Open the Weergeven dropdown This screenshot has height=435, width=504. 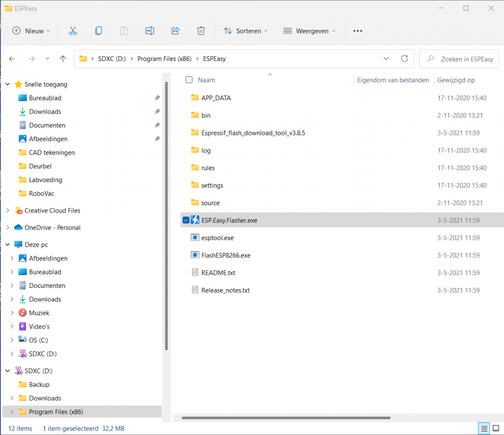pos(310,31)
